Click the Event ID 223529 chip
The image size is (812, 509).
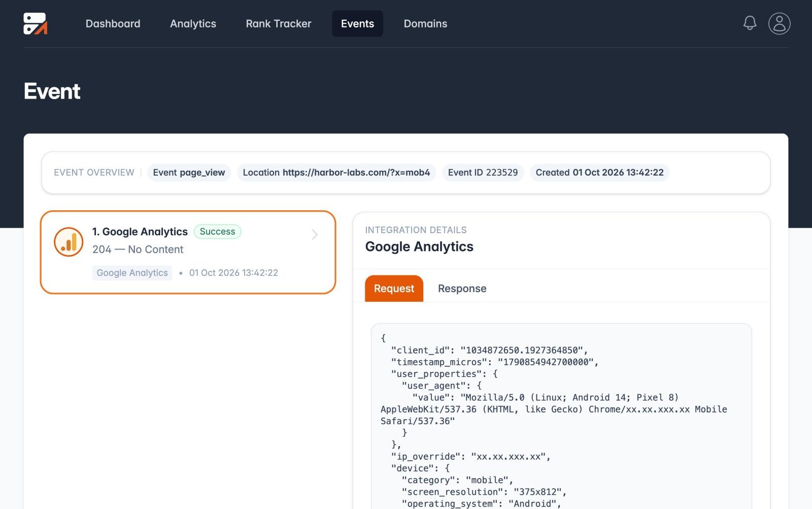tap(483, 173)
